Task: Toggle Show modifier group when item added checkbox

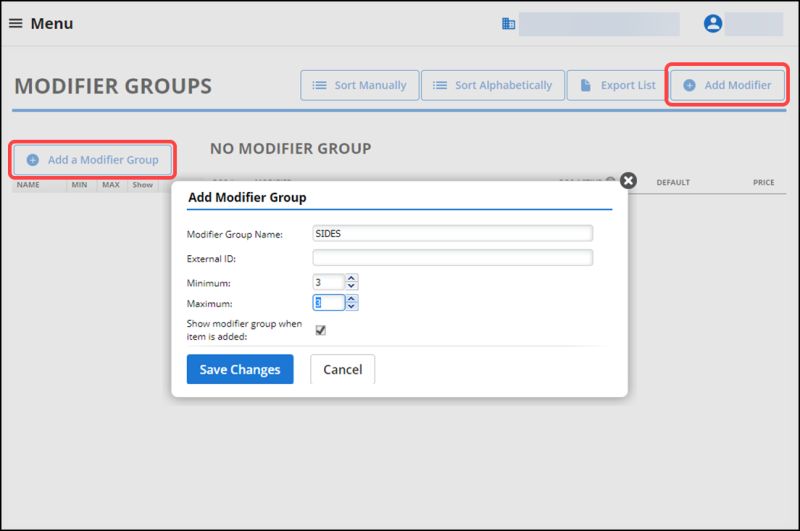Action: [x=320, y=330]
